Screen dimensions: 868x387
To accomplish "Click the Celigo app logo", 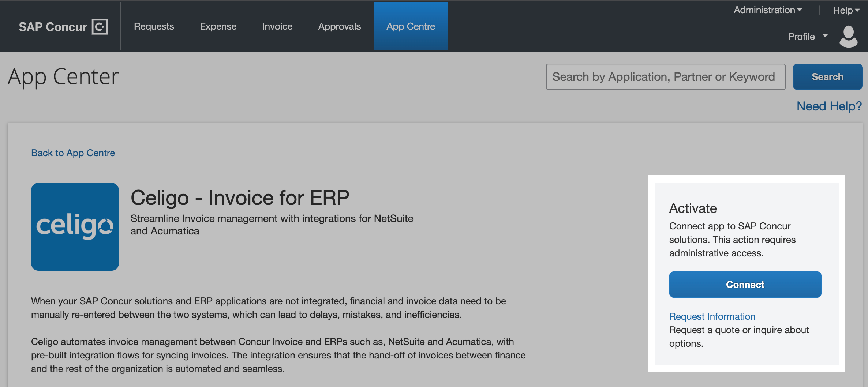I will coord(75,227).
